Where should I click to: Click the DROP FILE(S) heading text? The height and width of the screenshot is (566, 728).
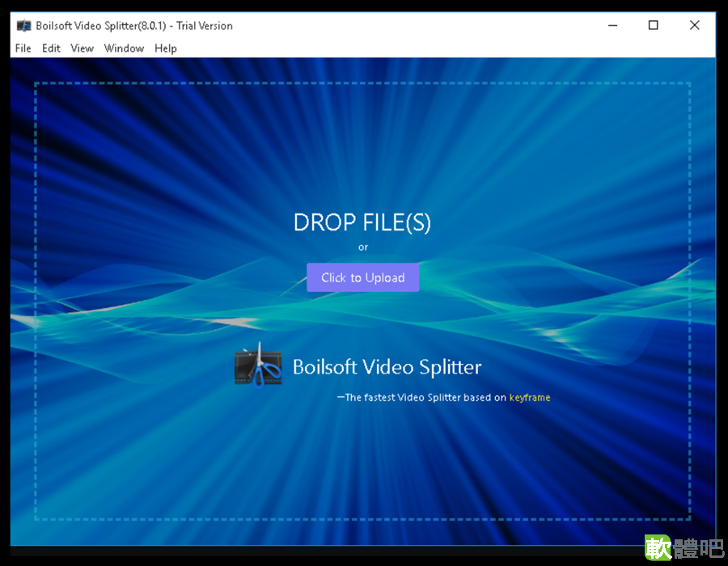pyautogui.click(x=362, y=222)
